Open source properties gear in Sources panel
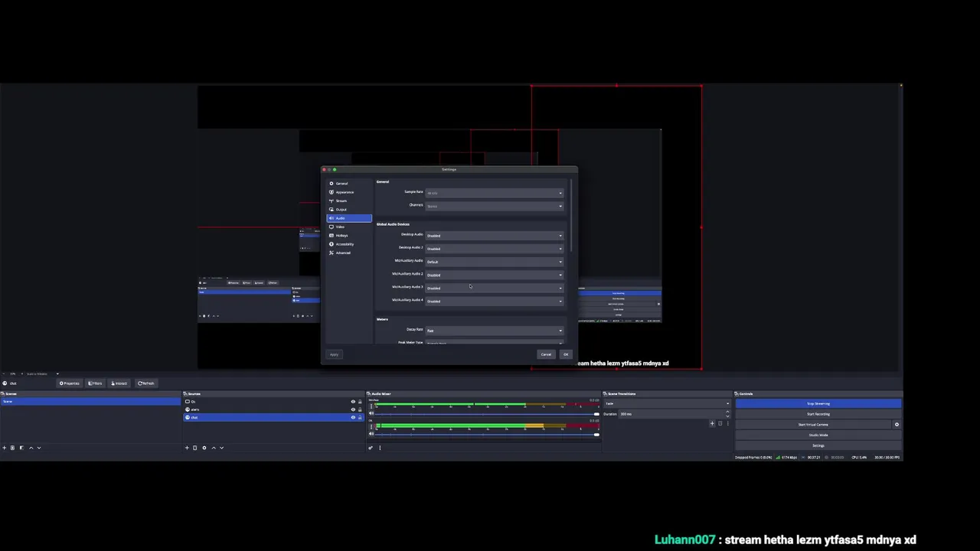This screenshot has height=551, width=980. (204, 448)
